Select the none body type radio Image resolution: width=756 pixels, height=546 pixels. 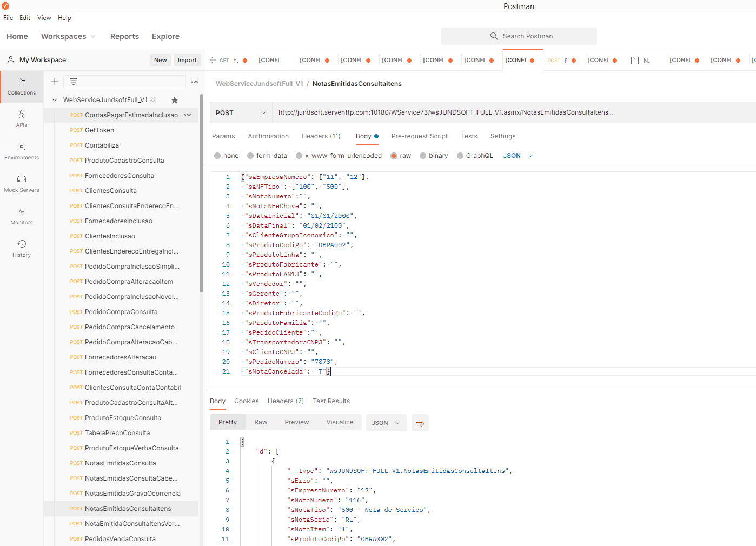coord(217,156)
